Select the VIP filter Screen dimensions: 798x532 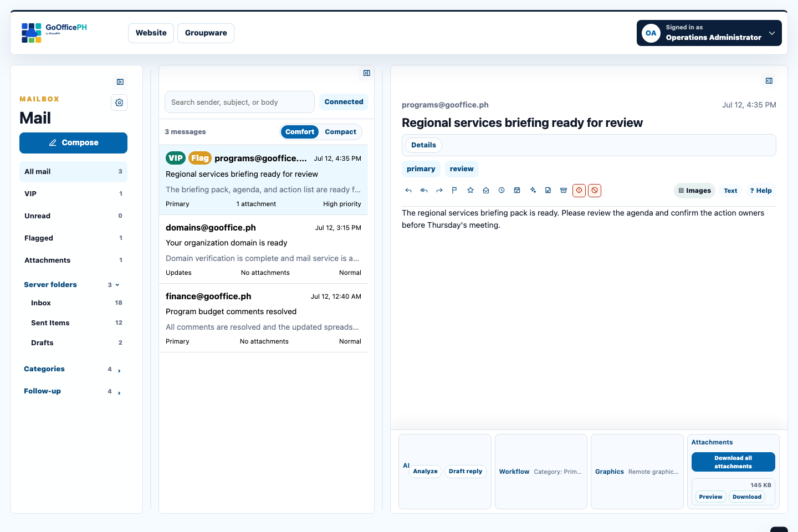[73, 194]
